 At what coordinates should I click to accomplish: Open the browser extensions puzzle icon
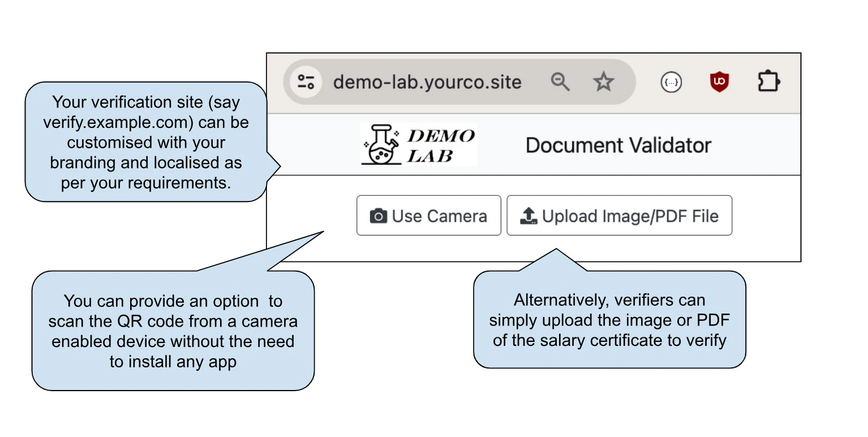click(769, 81)
